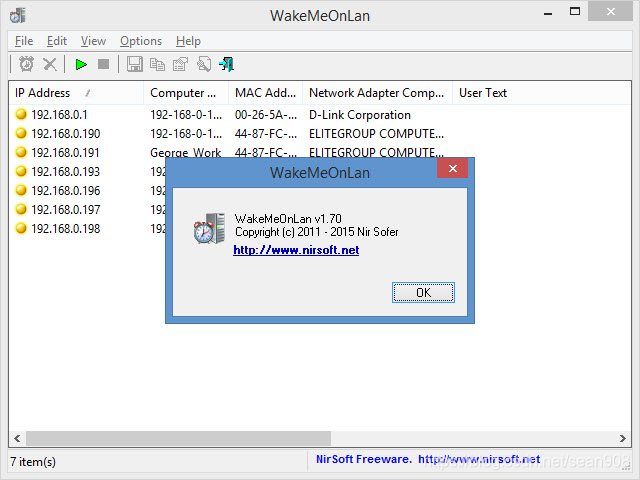Click OK in the About dialog

coord(423,293)
